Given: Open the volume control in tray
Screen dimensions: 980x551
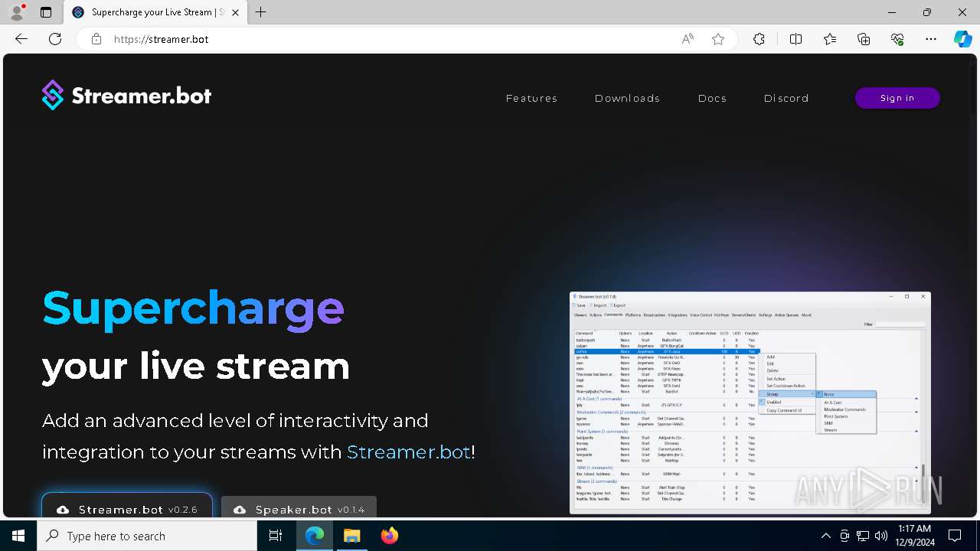Looking at the screenshot, I should (x=881, y=536).
